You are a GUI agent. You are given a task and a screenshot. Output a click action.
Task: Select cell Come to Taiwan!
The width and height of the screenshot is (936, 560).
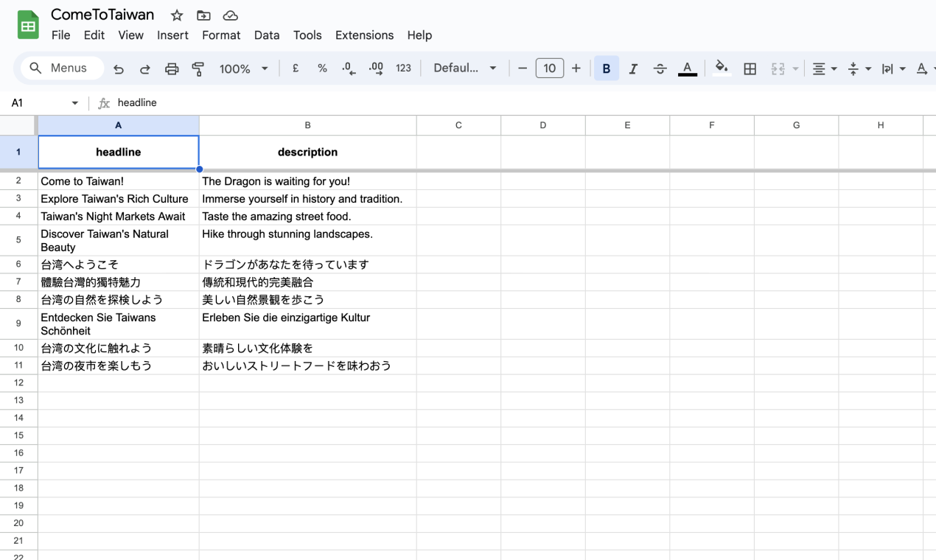coord(118,181)
